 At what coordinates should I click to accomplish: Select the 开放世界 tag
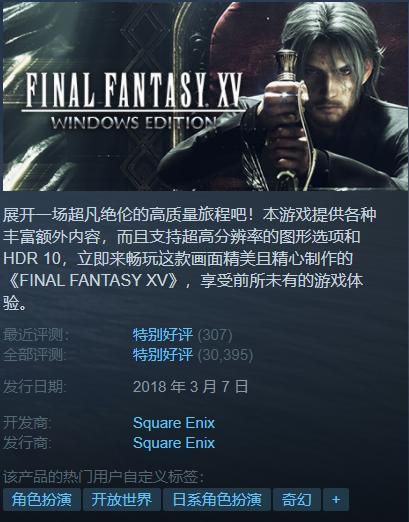(x=122, y=499)
